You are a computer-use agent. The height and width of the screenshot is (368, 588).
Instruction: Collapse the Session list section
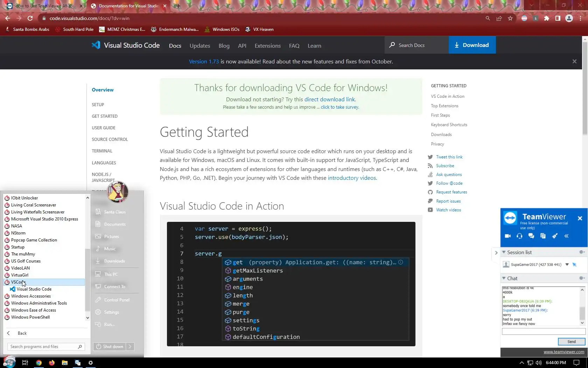click(x=504, y=252)
